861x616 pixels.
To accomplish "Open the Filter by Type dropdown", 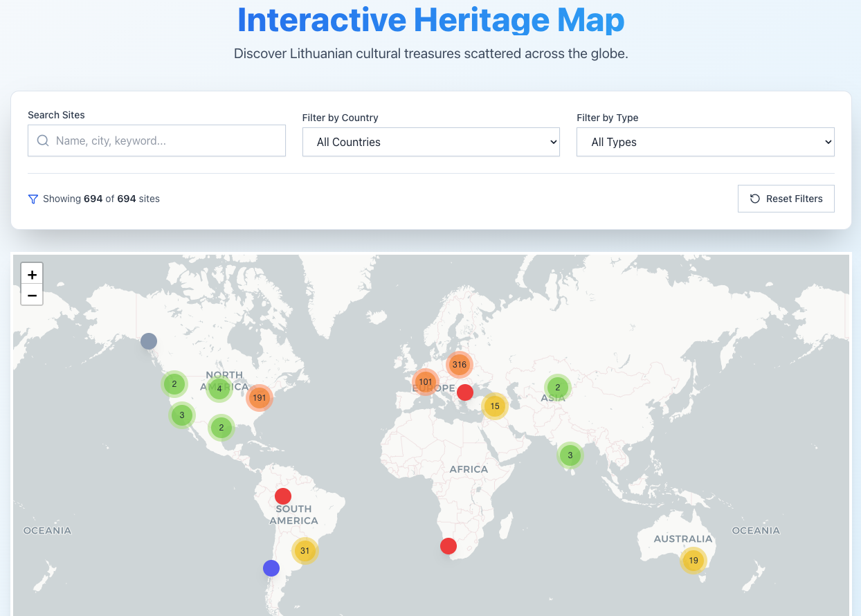I will pyautogui.click(x=705, y=142).
